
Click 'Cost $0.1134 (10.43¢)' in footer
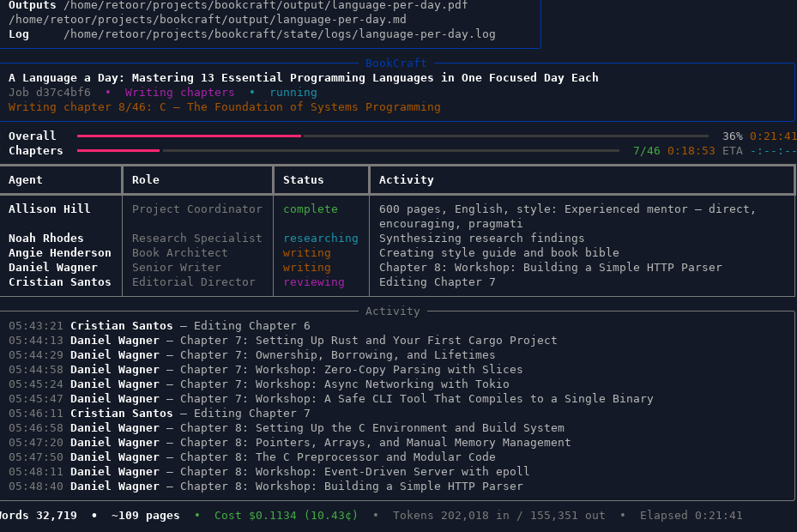tap(287, 516)
